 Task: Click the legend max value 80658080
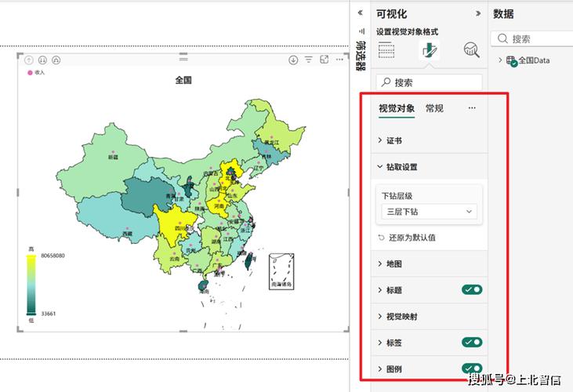click(53, 256)
